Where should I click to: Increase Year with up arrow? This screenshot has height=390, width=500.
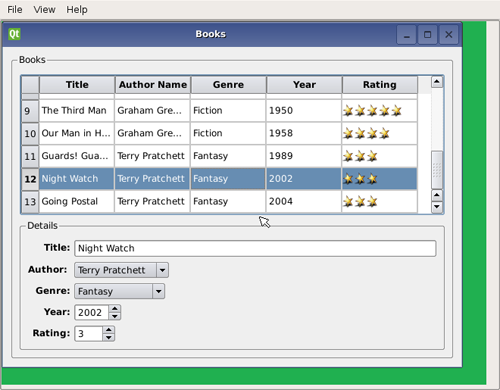[115, 309]
